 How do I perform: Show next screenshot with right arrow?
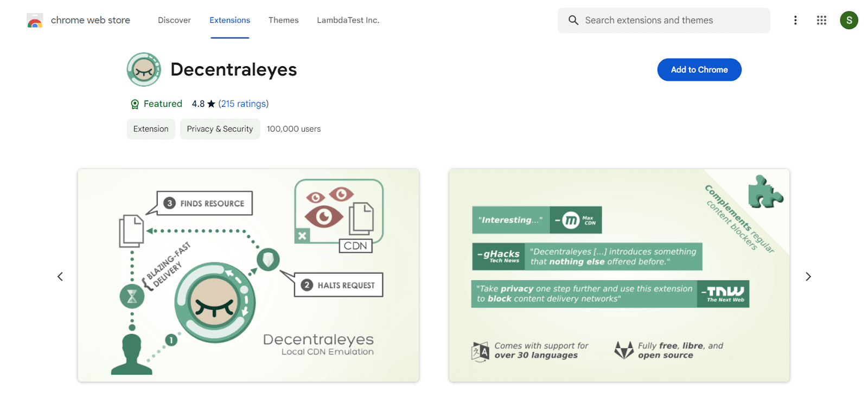pyautogui.click(x=808, y=276)
